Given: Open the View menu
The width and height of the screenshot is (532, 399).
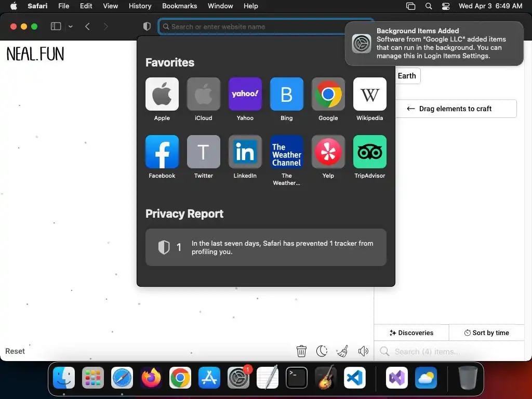Looking at the screenshot, I should [110, 6].
